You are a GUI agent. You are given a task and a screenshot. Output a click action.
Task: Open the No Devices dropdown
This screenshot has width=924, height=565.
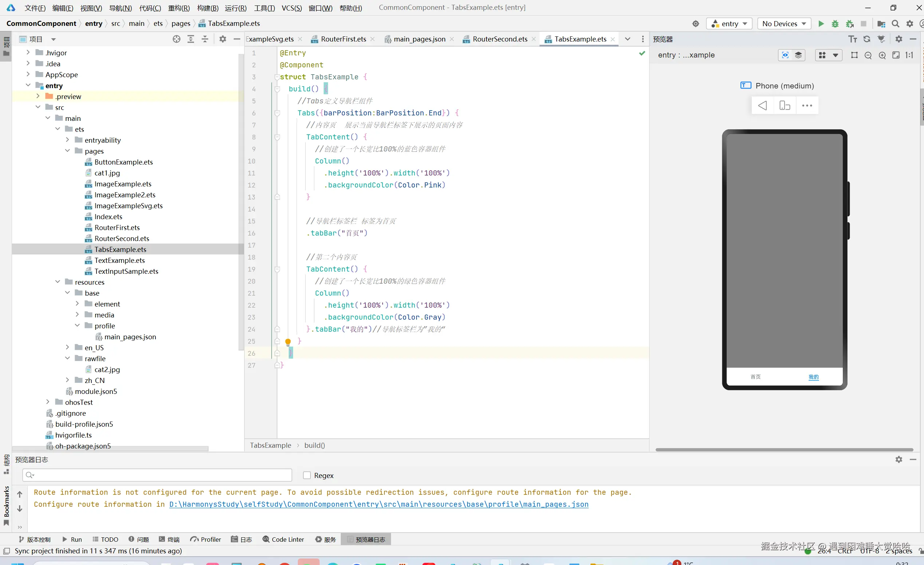pos(784,24)
